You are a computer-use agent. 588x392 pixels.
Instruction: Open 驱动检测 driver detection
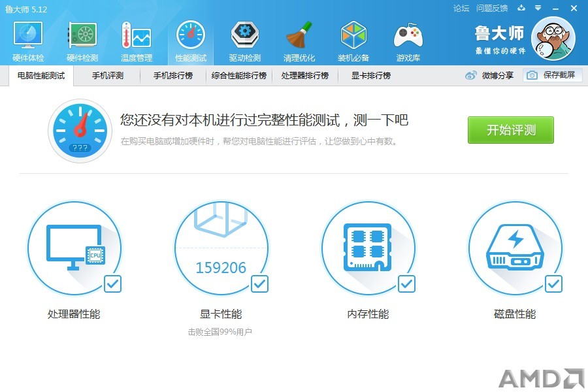[245, 42]
